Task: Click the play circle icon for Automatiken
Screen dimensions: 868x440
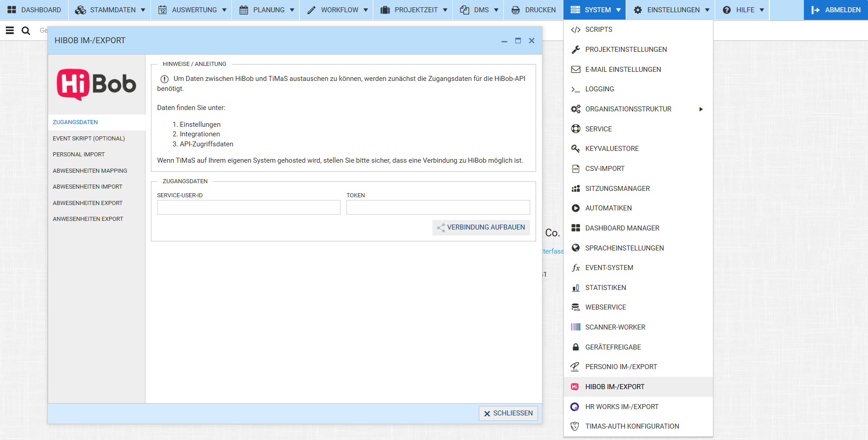Action: coord(576,208)
